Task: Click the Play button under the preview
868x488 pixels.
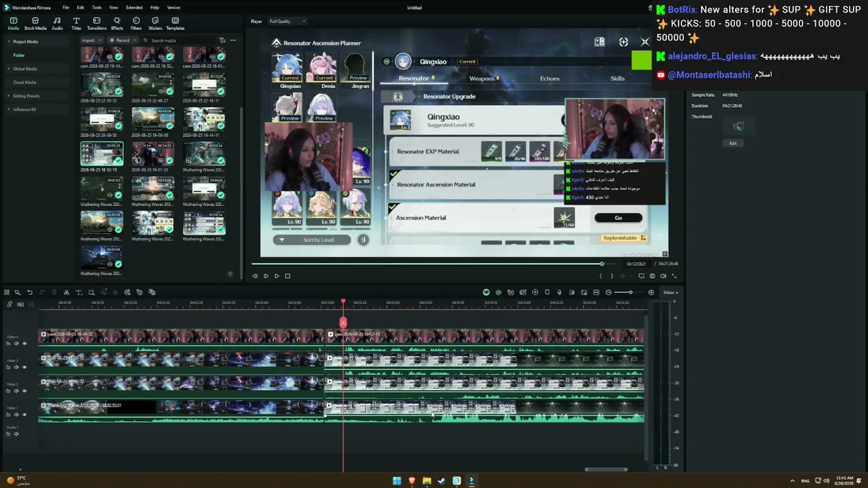Action: (277, 276)
